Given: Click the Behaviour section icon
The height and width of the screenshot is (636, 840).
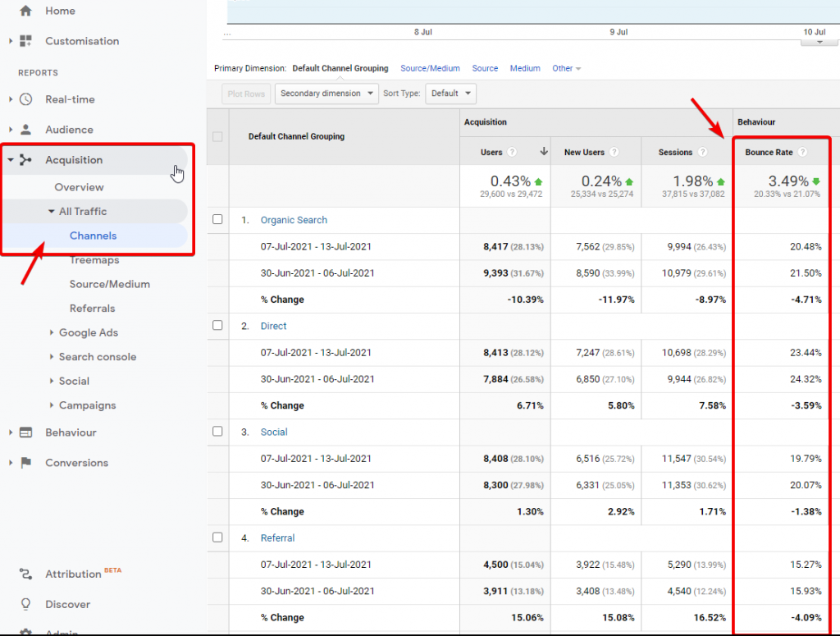Looking at the screenshot, I should pyautogui.click(x=25, y=432).
